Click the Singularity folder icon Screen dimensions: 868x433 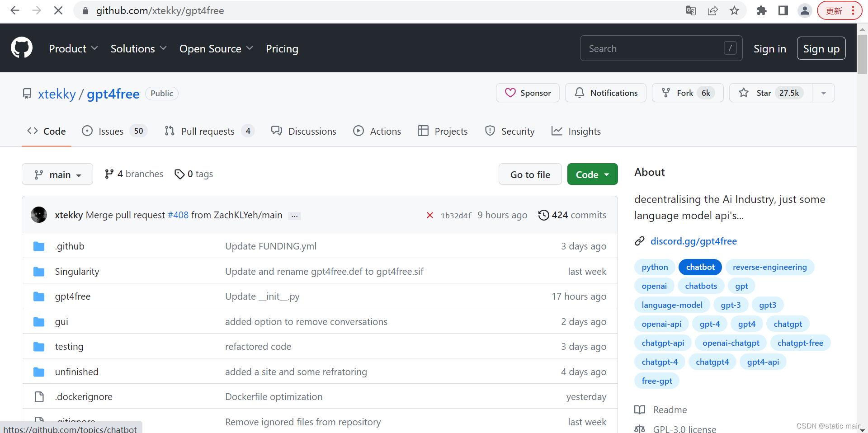pyautogui.click(x=39, y=272)
